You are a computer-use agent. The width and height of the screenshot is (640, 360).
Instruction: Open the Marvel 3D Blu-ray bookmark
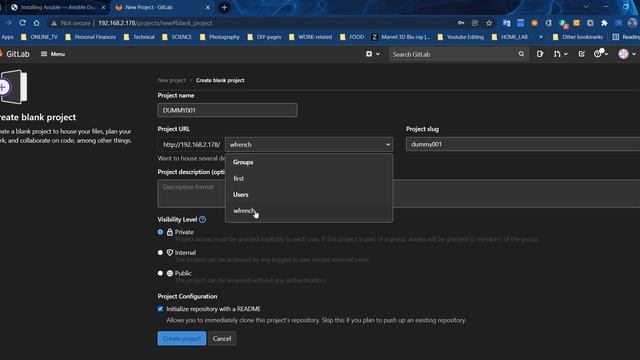coord(401,37)
